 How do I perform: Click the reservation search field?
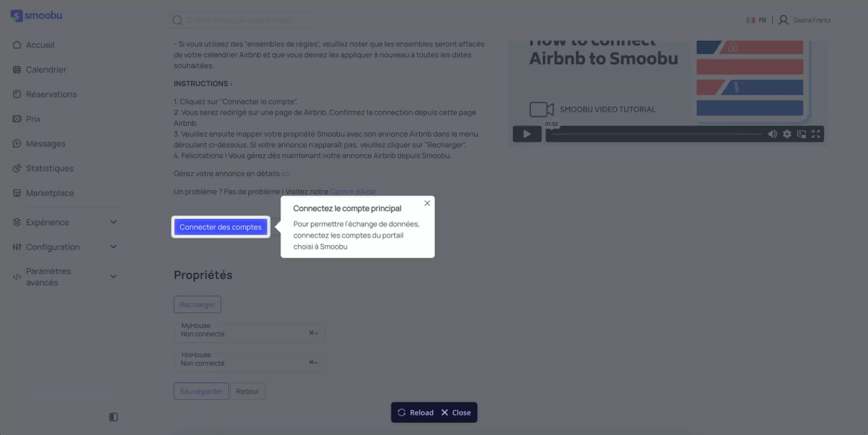240,19
